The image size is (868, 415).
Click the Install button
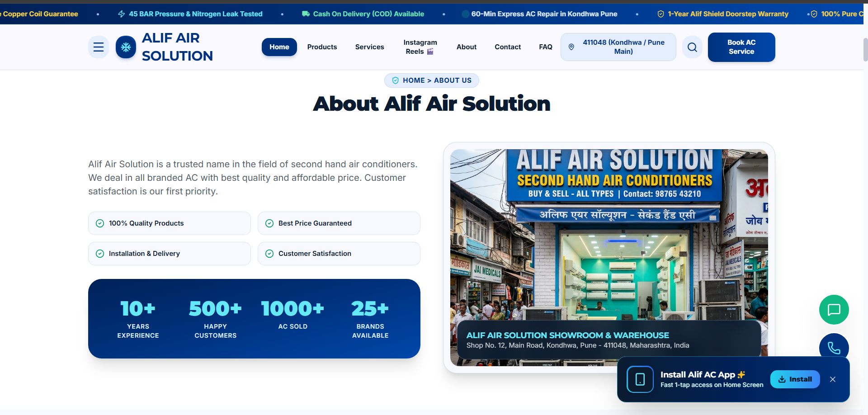(795, 379)
